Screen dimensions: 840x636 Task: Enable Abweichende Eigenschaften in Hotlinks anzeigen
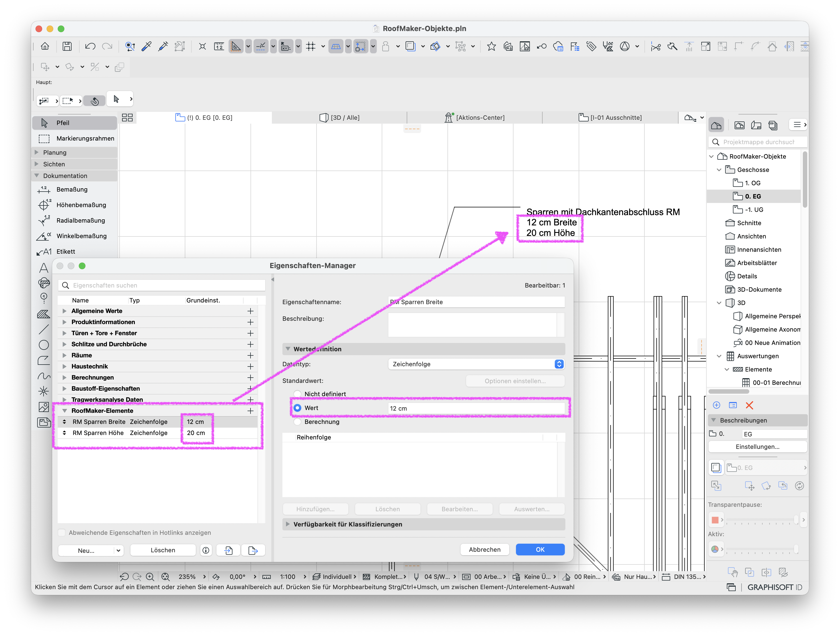(x=62, y=532)
